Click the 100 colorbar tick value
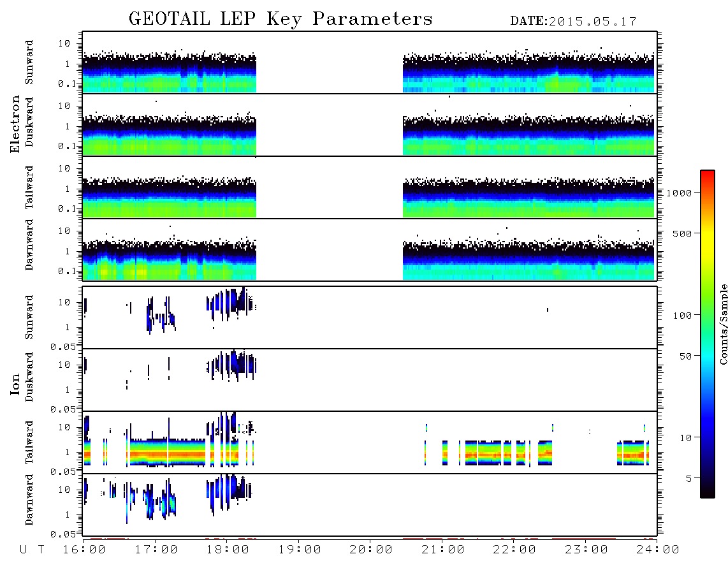This screenshot has width=728, height=561. pyautogui.click(x=683, y=316)
